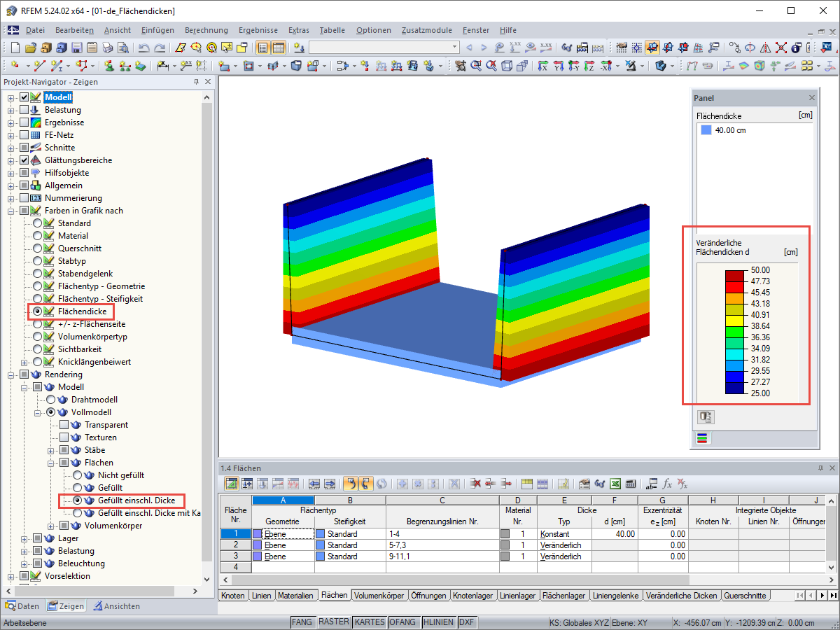This screenshot has width=840, height=630.
Task: Toggle the Project Navigator display icon
Action: [x=262, y=48]
